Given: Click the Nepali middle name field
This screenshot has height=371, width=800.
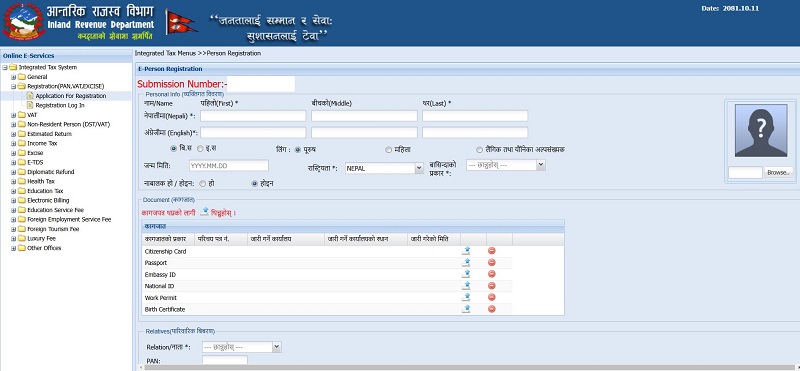Looking at the screenshot, I should 364,116.
